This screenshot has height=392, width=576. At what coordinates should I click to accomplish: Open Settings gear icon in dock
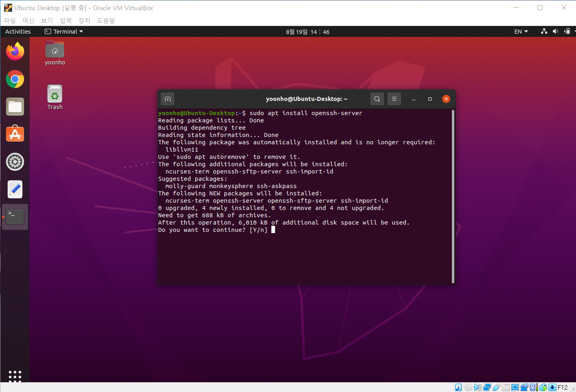coord(15,162)
